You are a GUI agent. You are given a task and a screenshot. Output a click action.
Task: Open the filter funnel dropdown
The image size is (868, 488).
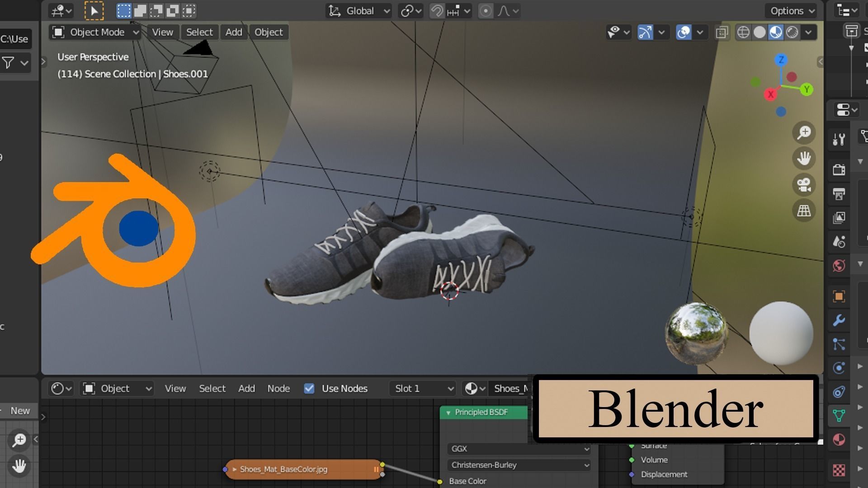pyautogui.click(x=15, y=62)
